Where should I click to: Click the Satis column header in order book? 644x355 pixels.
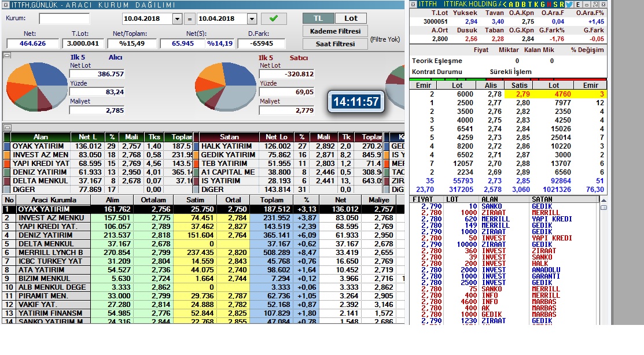tap(519, 86)
